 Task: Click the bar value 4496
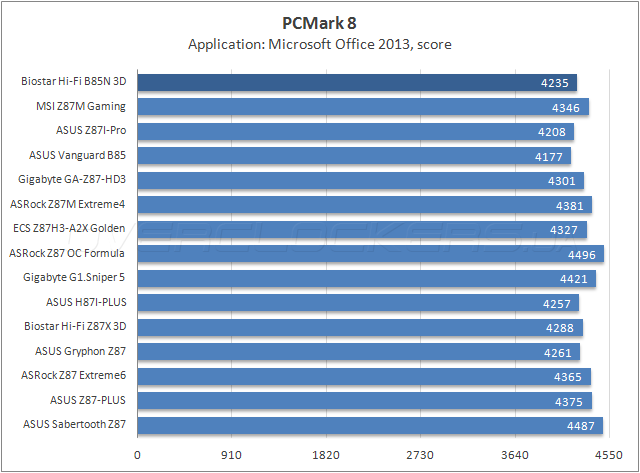(582, 255)
